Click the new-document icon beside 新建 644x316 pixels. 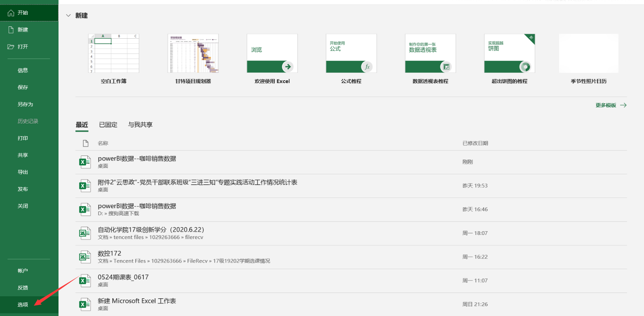click(11, 30)
